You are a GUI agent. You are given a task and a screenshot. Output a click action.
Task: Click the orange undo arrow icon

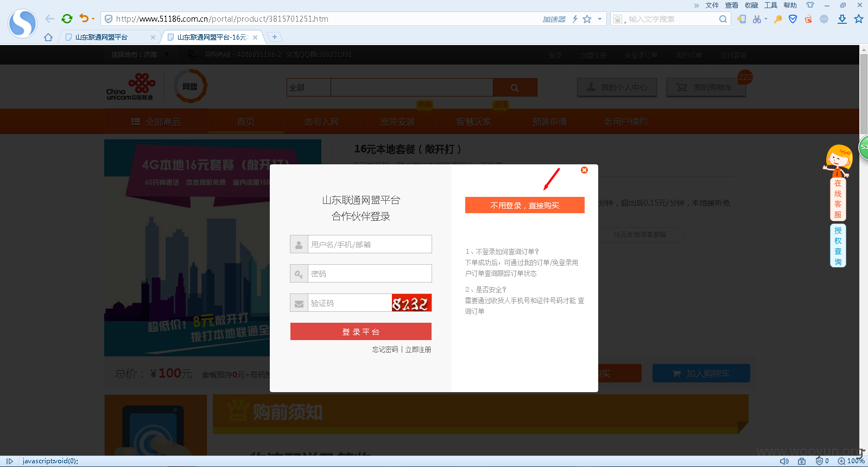[84, 18]
